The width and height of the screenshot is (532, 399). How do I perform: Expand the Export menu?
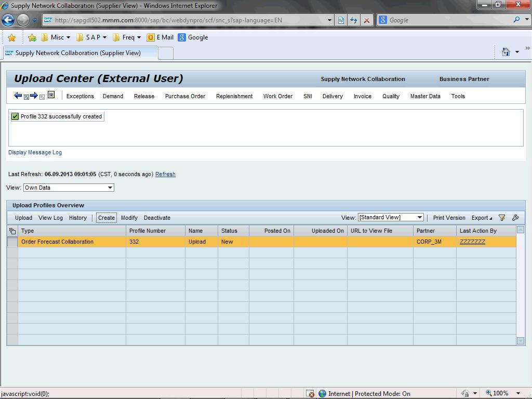click(482, 218)
